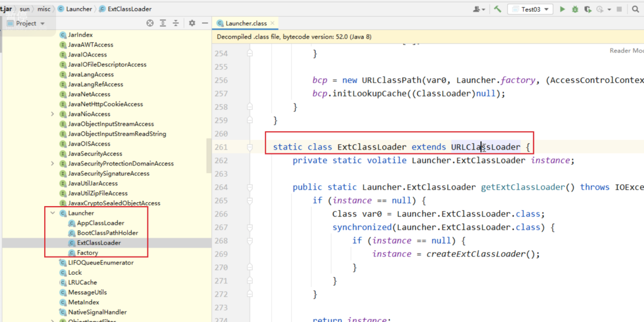Close the Launcher.class tab
This screenshot has width=644, height=322.
tap(272, 23)
